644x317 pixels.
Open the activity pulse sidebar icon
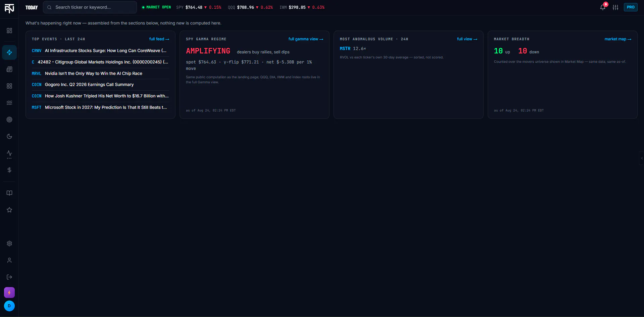[x=9, y=154]
